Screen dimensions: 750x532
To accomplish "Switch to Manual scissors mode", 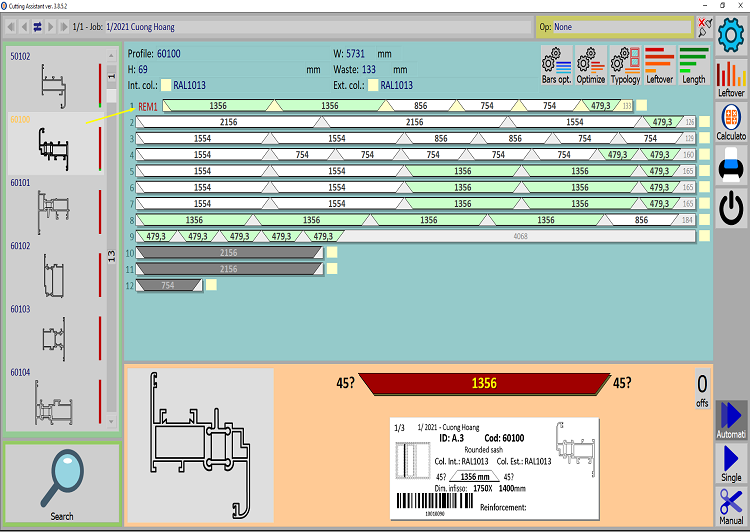I will [731, 506].
